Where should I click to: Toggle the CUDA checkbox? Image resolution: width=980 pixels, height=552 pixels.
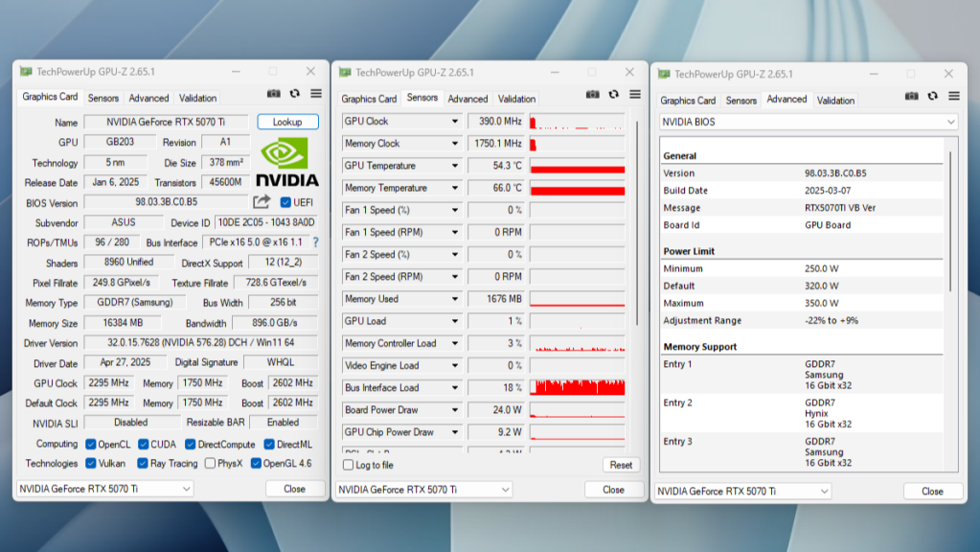click(144, 445)
